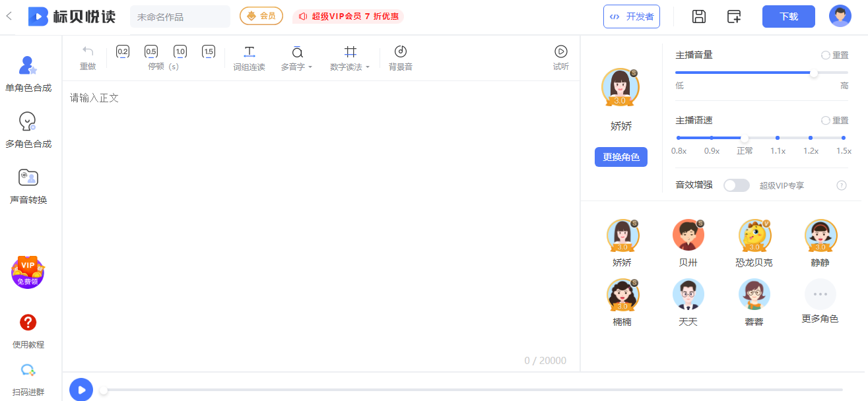Reset 主播语速 with the 重置 option
This screenshot has height=401, width=868.
click(x=835, y=121)
